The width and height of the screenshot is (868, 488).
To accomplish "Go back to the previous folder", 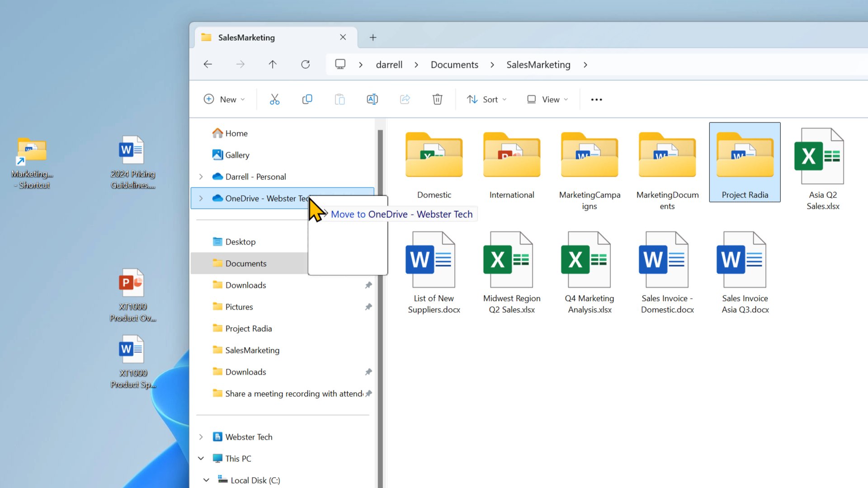I will point(208,64).
